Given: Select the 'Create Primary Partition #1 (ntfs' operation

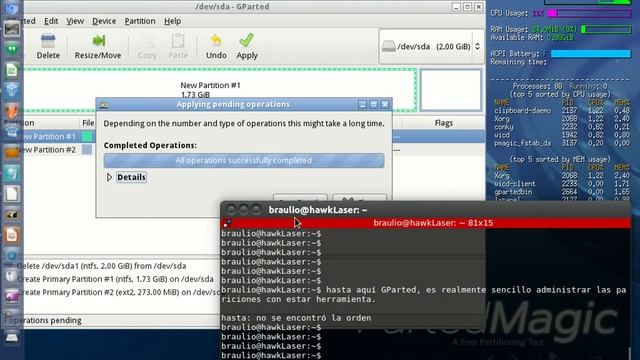Looking at the screenshot, I should click(116, 279).
